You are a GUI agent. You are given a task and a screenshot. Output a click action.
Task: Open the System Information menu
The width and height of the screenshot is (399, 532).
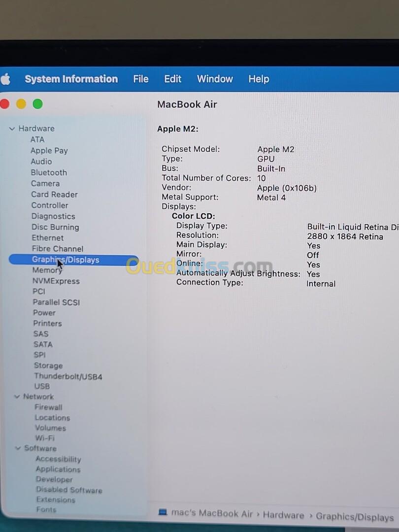(x=71, y=79)
